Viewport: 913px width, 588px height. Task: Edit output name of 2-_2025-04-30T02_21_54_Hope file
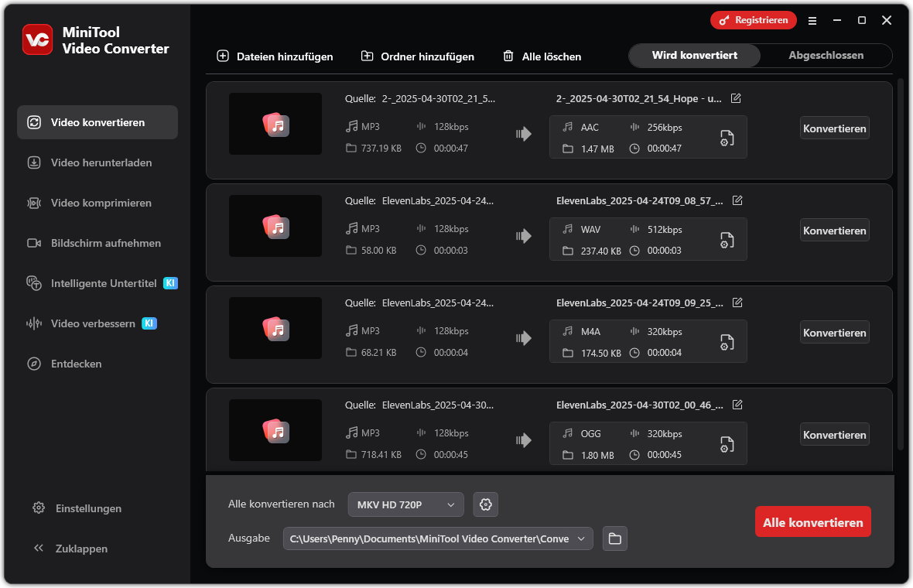click(x=736, y=98)
